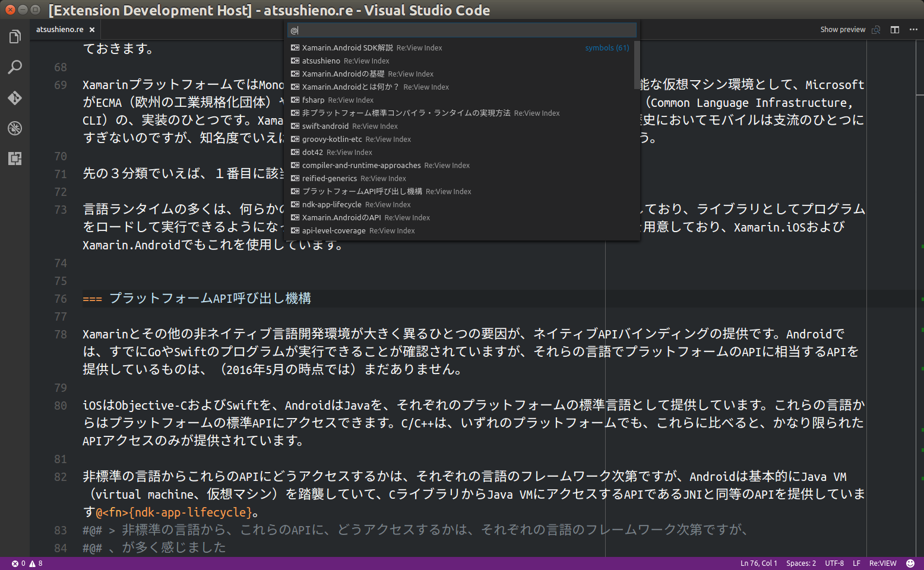Open the Extensions view in activity bar
This screenshot has width=924, height=570.
pyautogui.click(x=15, y=158)
